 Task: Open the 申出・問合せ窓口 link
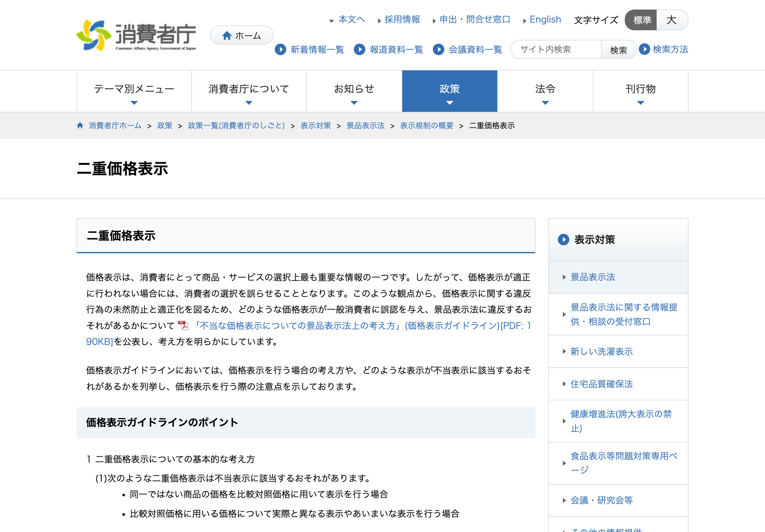click(475, 19)
